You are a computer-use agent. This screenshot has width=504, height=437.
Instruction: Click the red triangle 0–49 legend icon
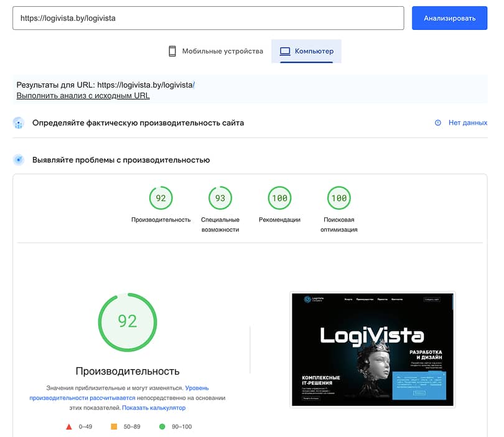pos(69,426)
